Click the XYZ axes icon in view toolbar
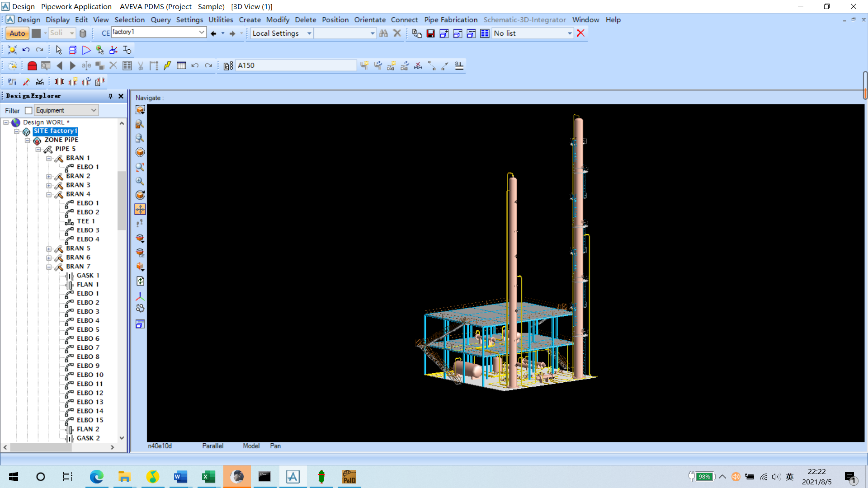The height and width of the screenshot is (488, 868). (x=140, y=296)
